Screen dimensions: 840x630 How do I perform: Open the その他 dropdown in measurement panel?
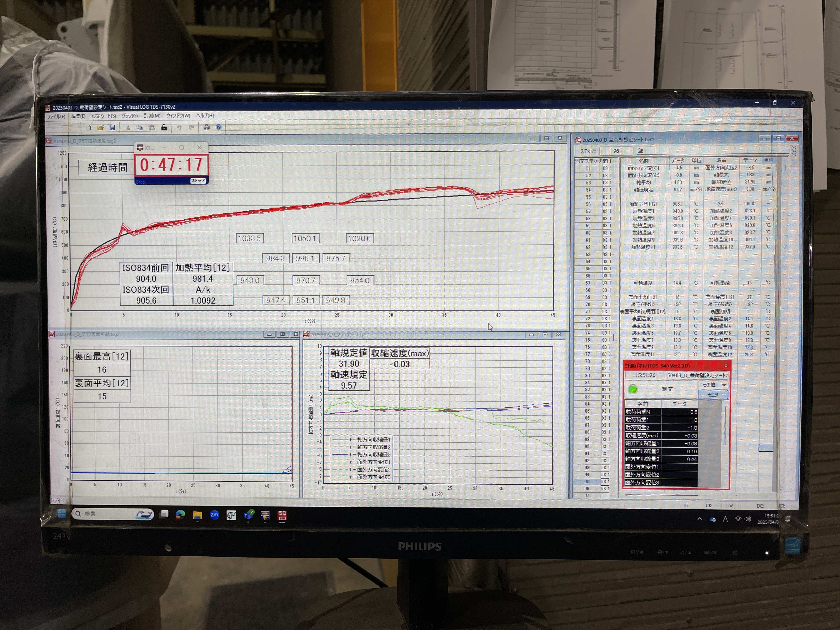[714, 385]
